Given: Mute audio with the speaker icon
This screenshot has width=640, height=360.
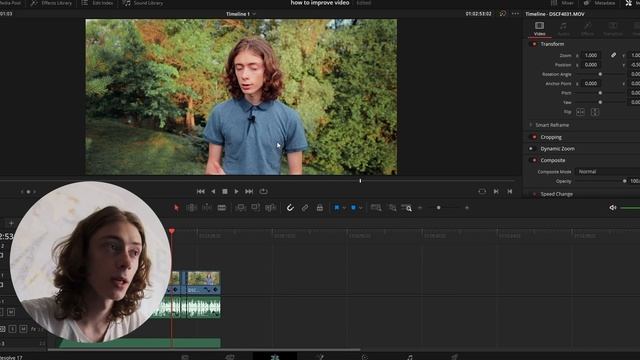Looking at the screenshot, I should point(613,208).
